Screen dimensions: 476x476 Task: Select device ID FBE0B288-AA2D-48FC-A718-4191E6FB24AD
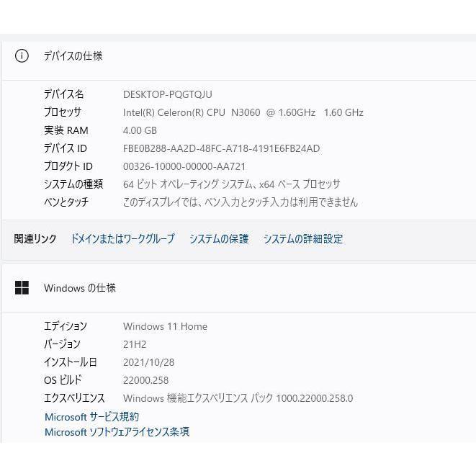[x=221, y=148]
